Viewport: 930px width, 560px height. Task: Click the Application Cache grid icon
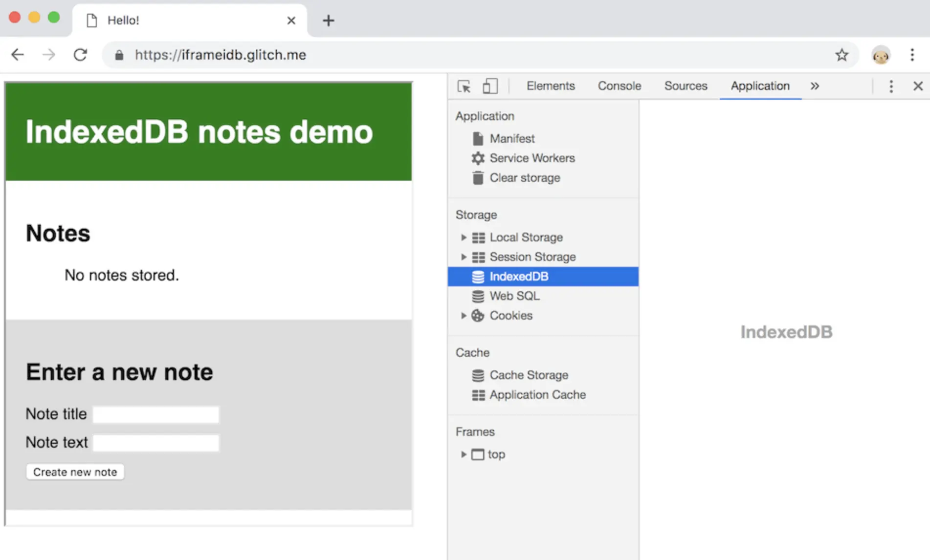478,395
